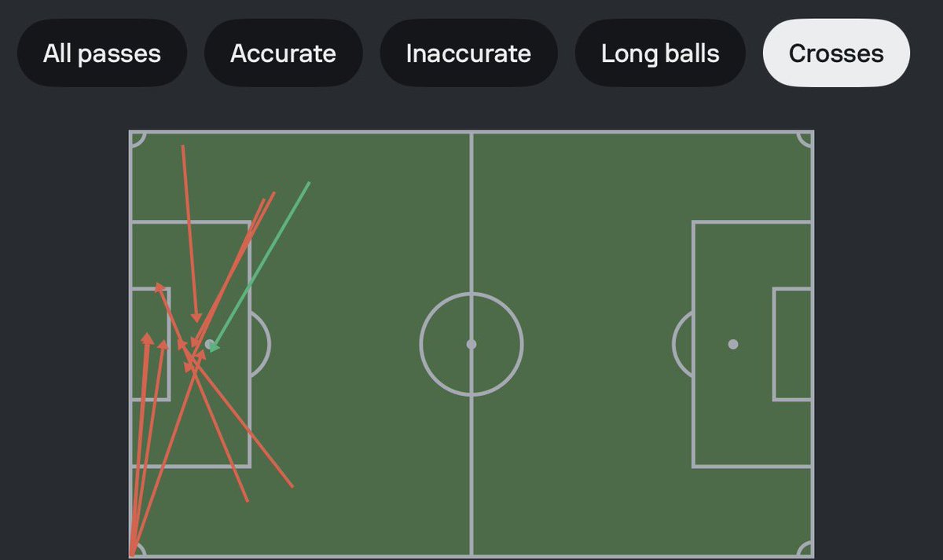Click the bottom-right corner arc
Screen dimensions: 943x560
point(805,549)
